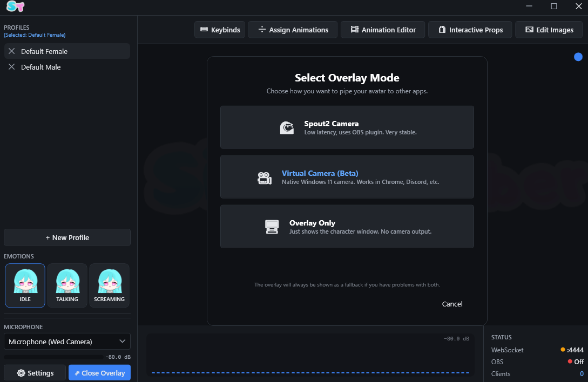Expand the Microphone device dropdown
This screenshot has height=382, width=588.
click(x=67, y=342)
